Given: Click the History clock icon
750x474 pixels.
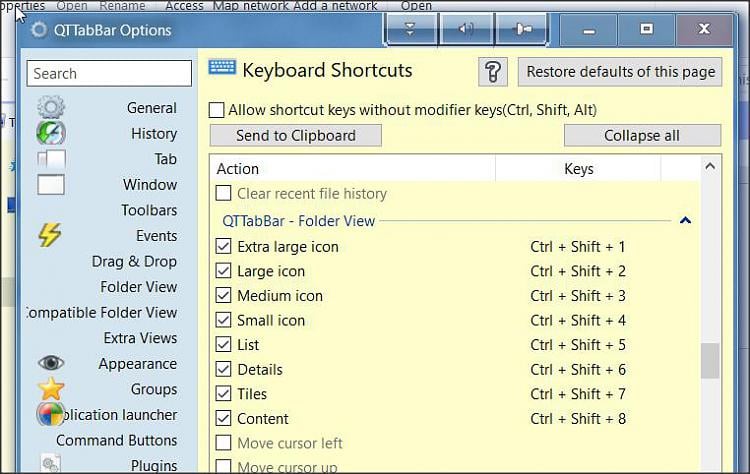Looking at the screenshot, I should pyautogui.click(x=51, y=133).
